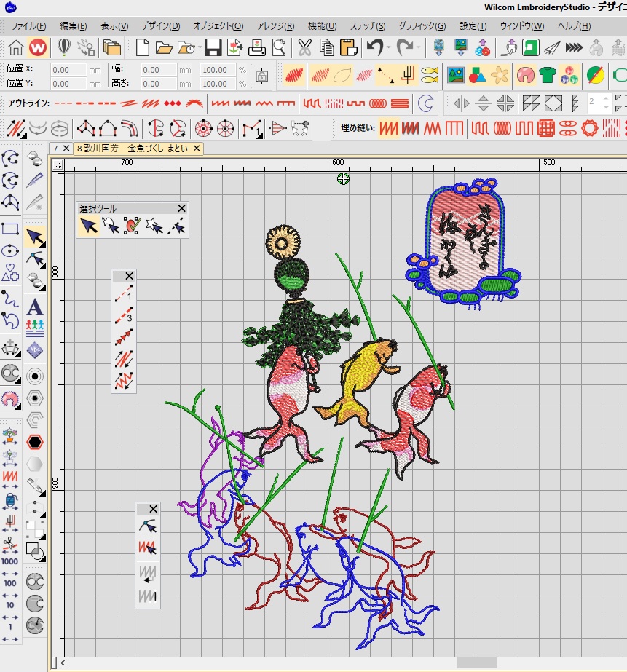
Task: Open the ステッチ(S) menu
Action: point(367,26)
